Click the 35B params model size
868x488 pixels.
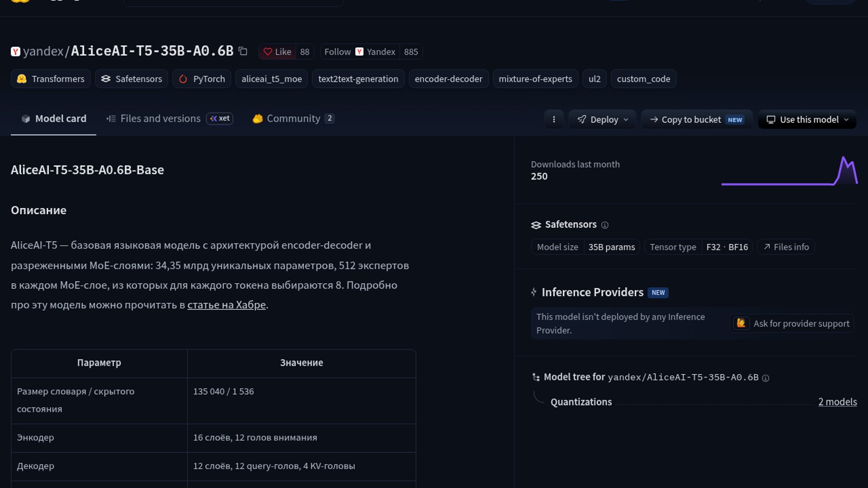point(611,247)
